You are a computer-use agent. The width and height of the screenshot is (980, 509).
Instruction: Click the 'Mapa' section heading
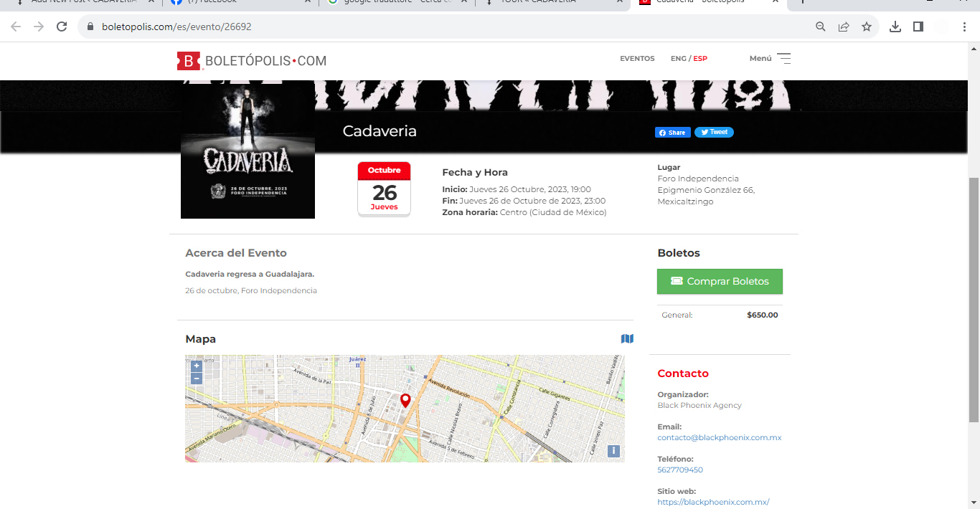tap(200, 339)
